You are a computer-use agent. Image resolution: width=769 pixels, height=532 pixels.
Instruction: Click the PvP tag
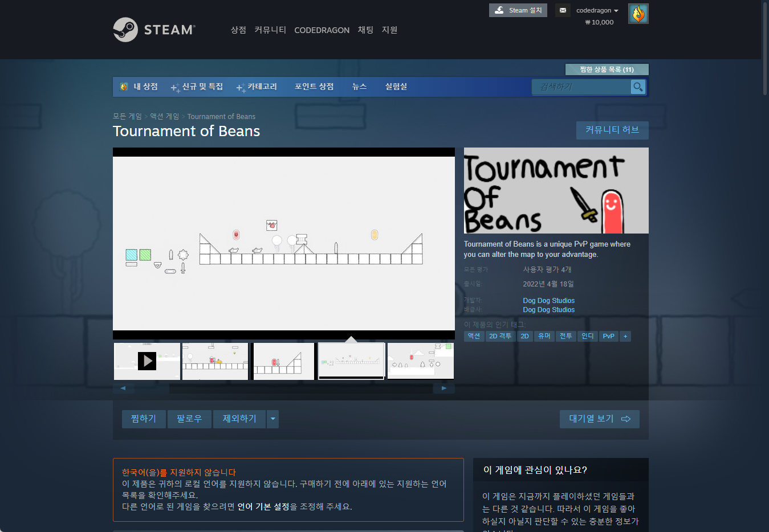pos(609,336)
